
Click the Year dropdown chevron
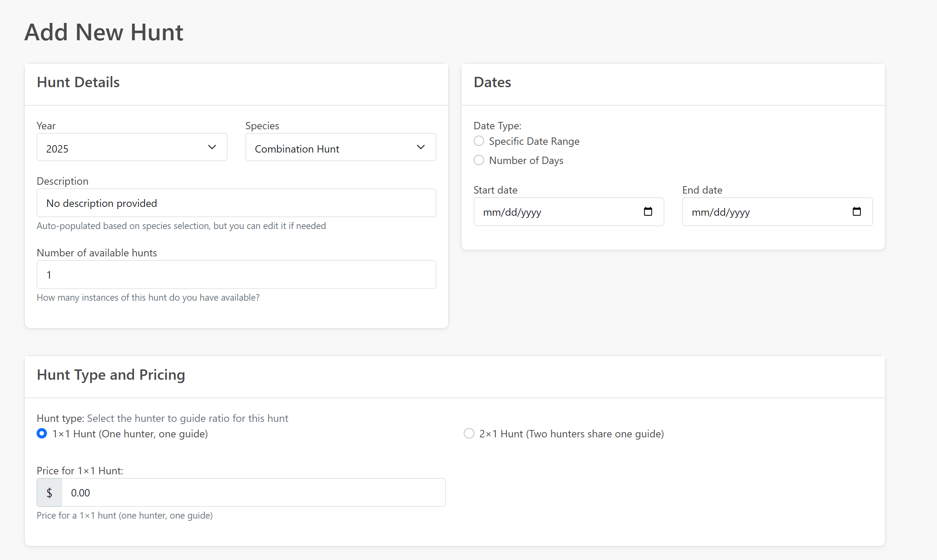(212, 147)
